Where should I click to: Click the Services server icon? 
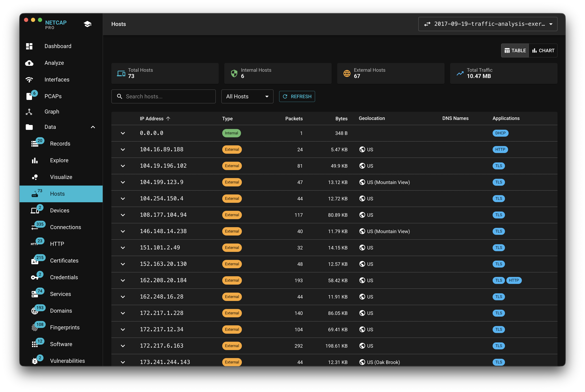35,294
